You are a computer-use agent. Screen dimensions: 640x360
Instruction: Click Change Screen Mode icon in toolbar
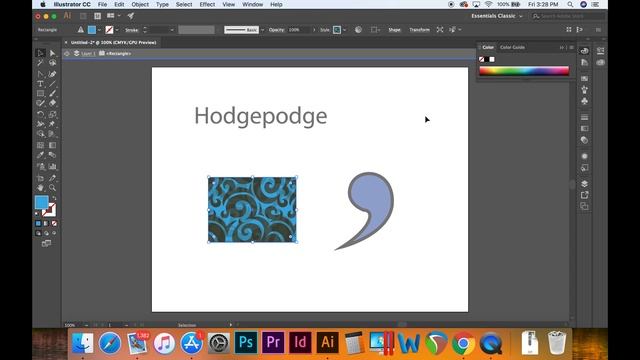tap(46, 243)
